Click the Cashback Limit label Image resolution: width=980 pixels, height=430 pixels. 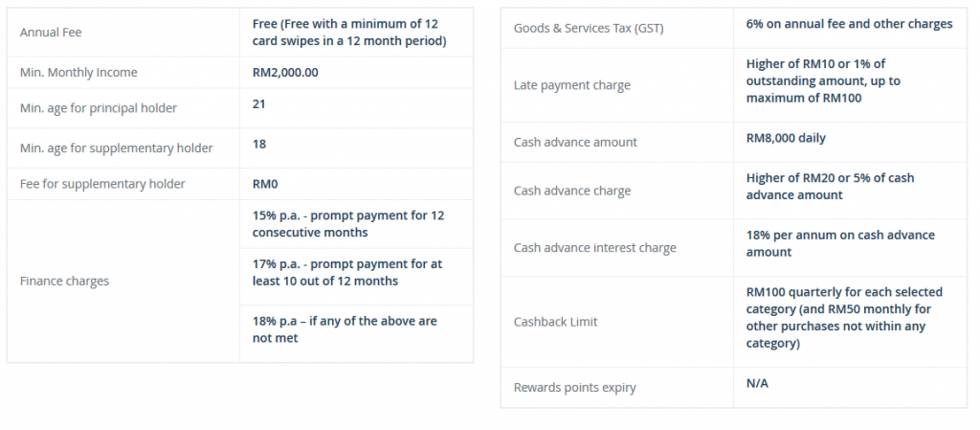(x=555, y=322)
